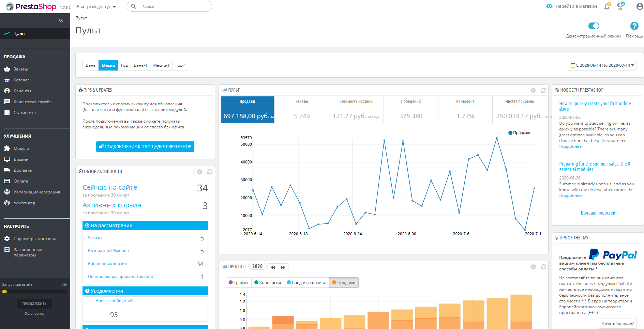644x329 pixels.
Task: Open the Customers (Клиенты) sidebar item
Action: (22, 91)
